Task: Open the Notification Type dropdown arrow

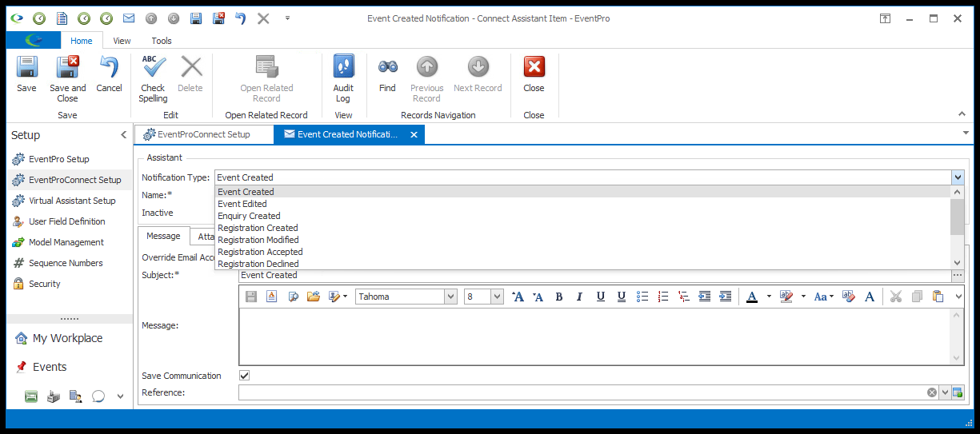Action: 958,177
